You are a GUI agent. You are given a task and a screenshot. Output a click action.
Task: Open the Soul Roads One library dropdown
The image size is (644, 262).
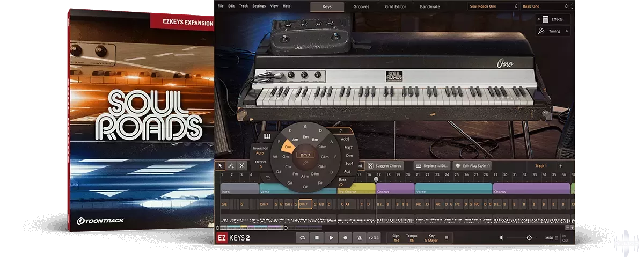493,6
